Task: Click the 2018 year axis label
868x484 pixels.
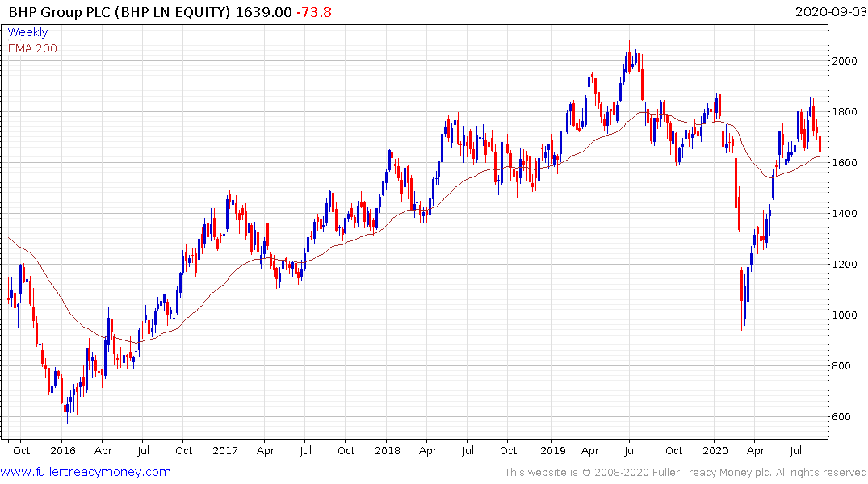Action: (387, 450)
